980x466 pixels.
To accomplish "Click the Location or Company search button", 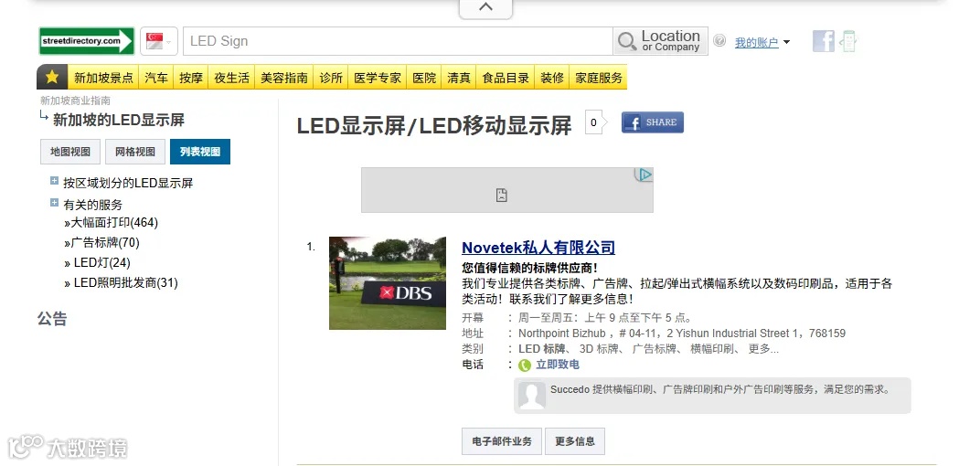I will [x=661, y=41].
